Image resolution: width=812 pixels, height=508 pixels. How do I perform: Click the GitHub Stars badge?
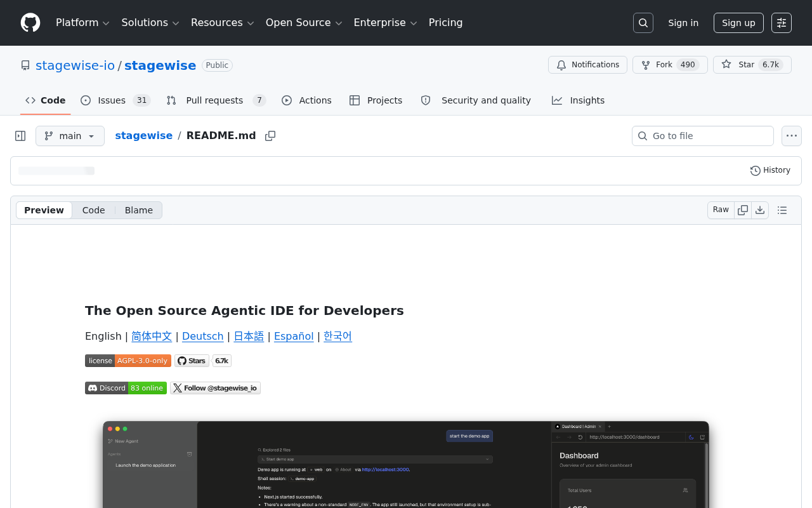click(x=192, y=361)
